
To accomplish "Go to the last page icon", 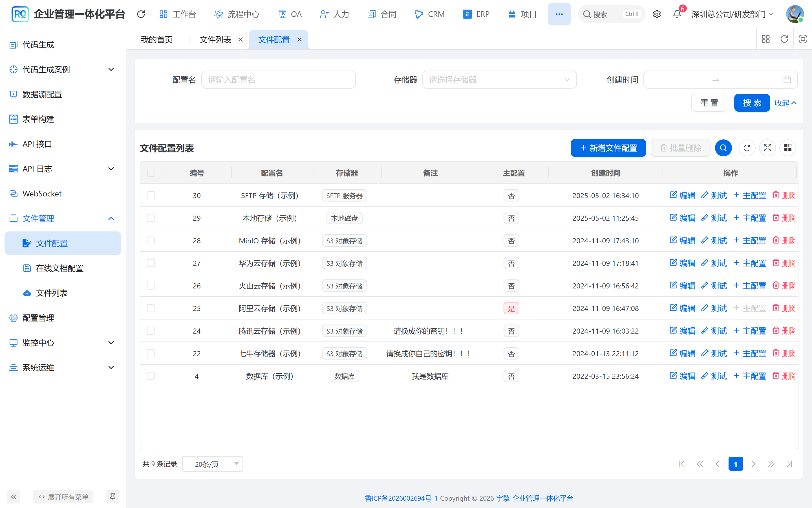I will pos(789,464).
